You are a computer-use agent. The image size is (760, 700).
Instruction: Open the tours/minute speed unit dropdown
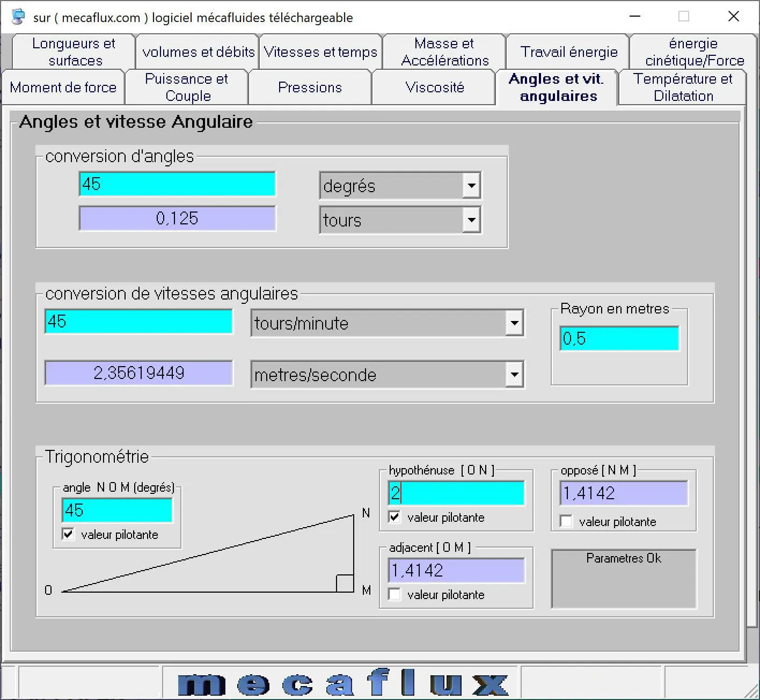point(514,323)
